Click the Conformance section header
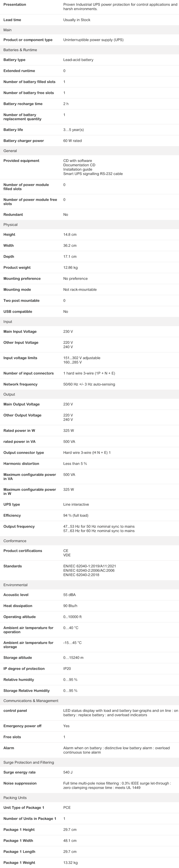The image size is (179, 868). click(x=15, y=541)
